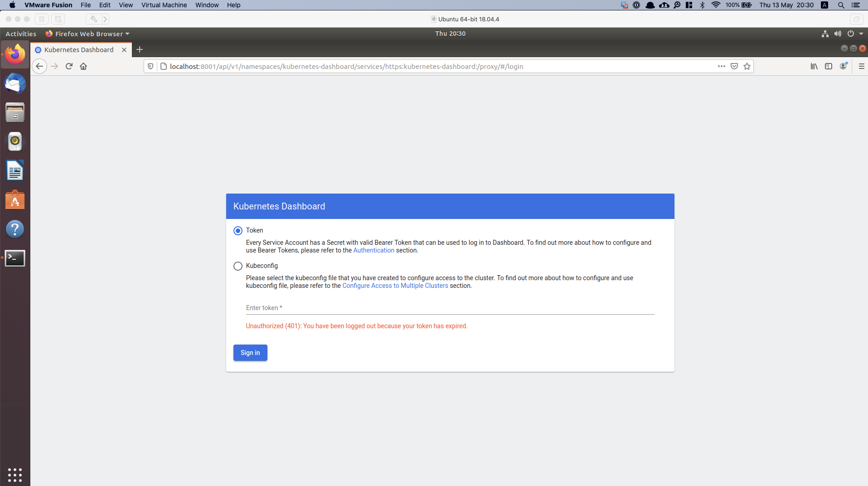
Task: Click the macOS Bluetooth icon
Action: 702,5
